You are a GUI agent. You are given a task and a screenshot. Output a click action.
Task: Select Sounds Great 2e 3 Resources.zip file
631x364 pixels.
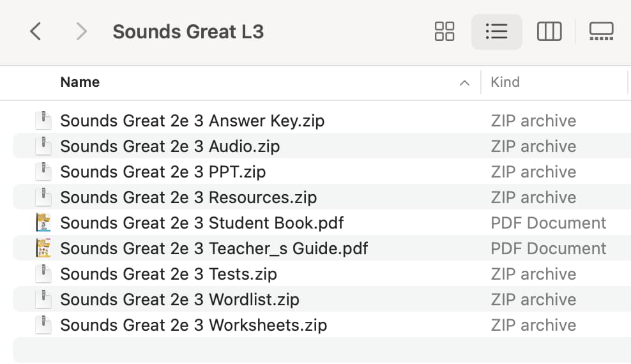click(188, 197)
